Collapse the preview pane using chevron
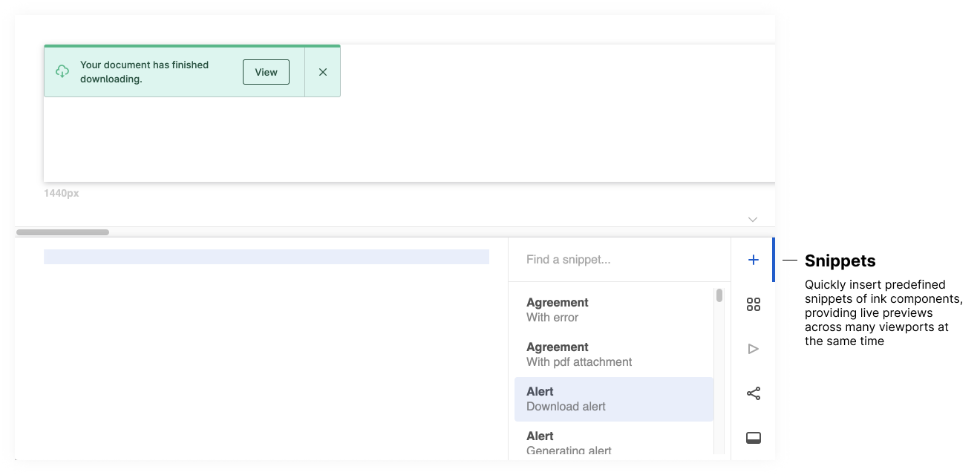980x475 pixels. pyautogui.click(x=752, y=219)
